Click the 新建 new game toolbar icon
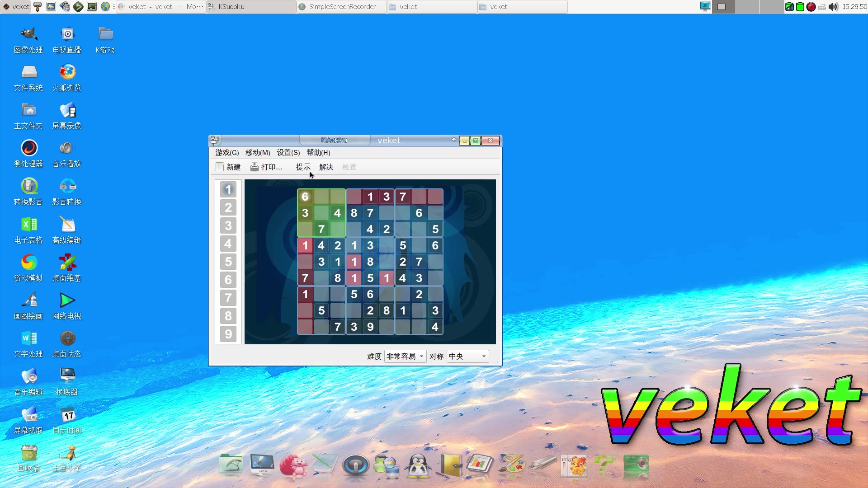The height and width of the screenshot is (488, 868). tap(220, 167)
